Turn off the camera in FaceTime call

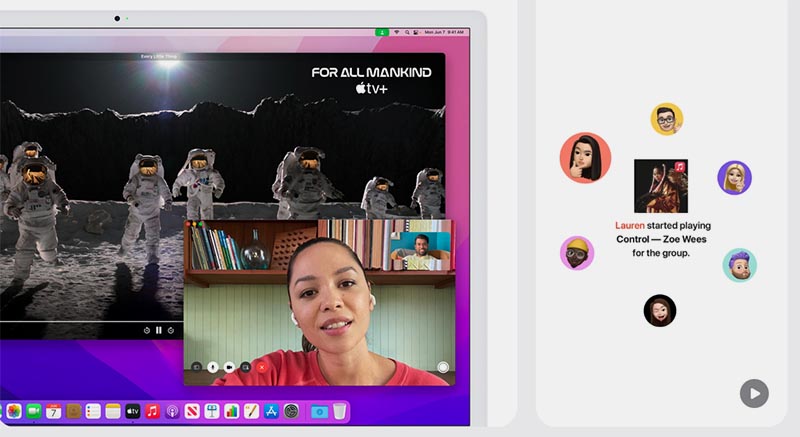pyautogui.click(x=229, y=367)
